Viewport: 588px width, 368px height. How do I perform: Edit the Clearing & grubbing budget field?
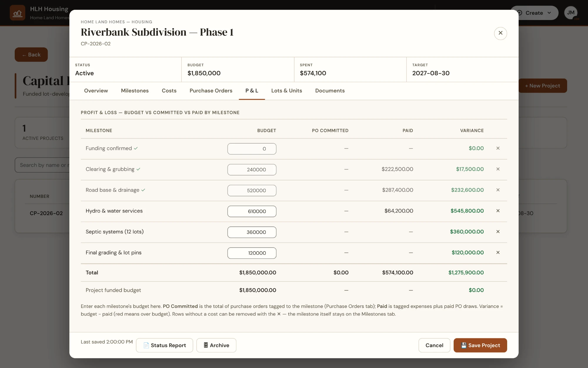coord(252,170)
